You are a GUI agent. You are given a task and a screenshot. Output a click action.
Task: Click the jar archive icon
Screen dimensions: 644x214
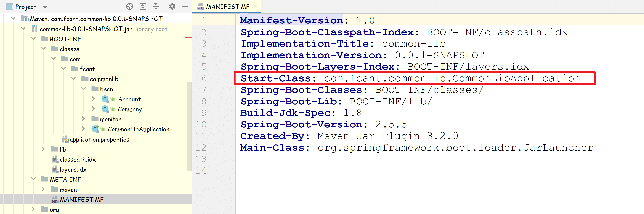pyautogui.click(x=35, y=29)
